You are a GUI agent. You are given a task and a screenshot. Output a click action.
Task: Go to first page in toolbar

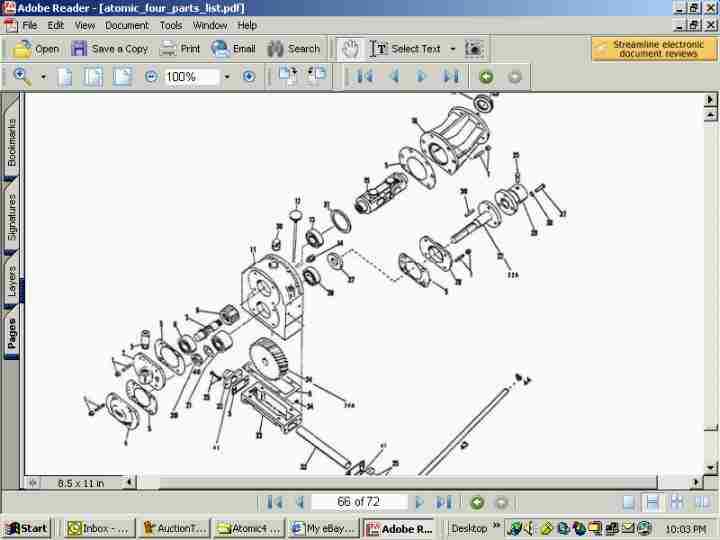pos(364,77)
